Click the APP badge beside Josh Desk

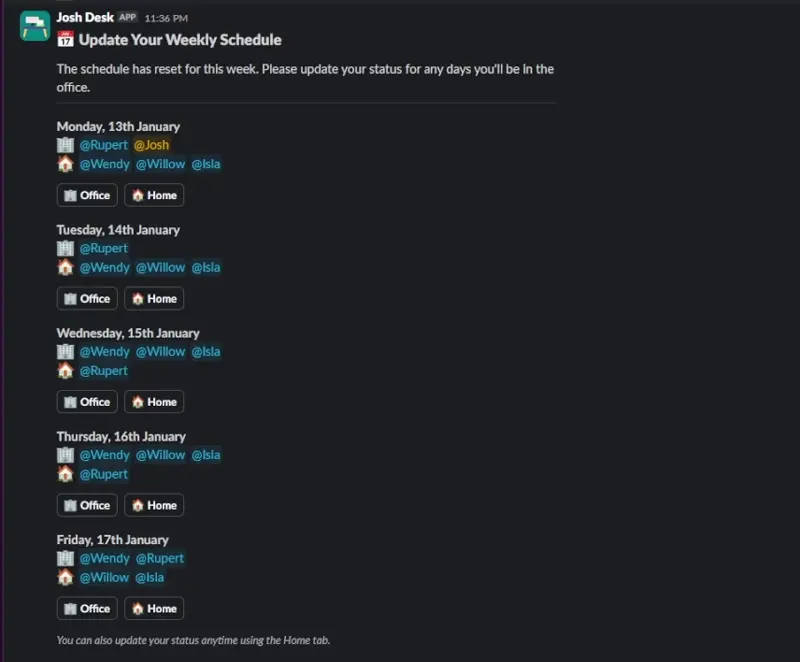click(x=127, y=17)
